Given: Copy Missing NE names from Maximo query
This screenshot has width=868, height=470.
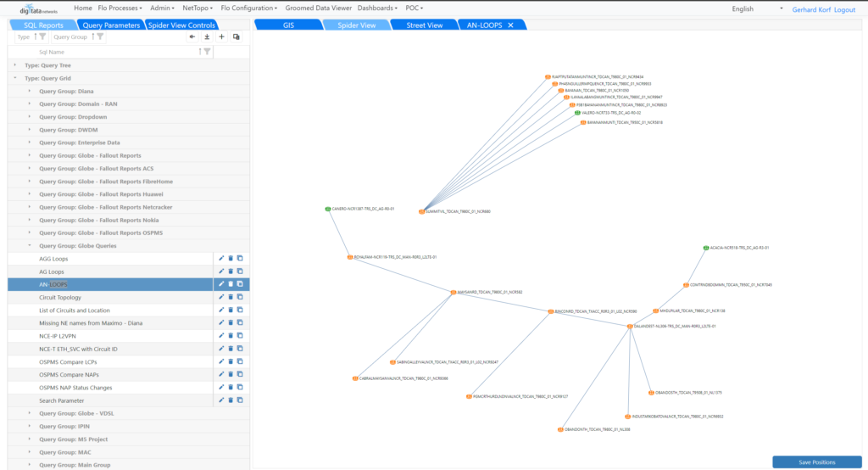Looking at the screenshot, I should pyautogui.click(x=240, y=322).
